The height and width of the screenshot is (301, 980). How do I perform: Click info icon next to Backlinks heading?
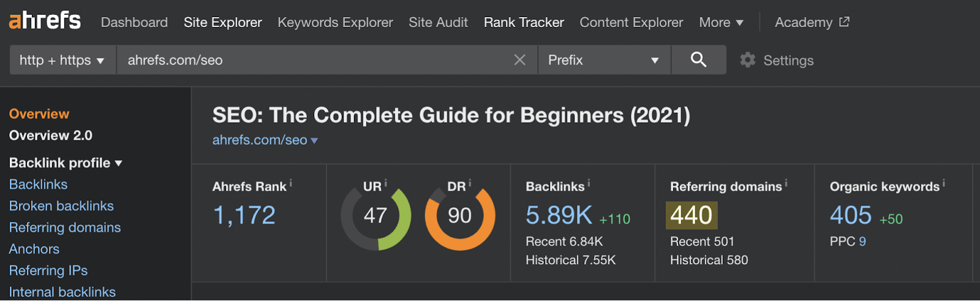[x=589, y=183]
